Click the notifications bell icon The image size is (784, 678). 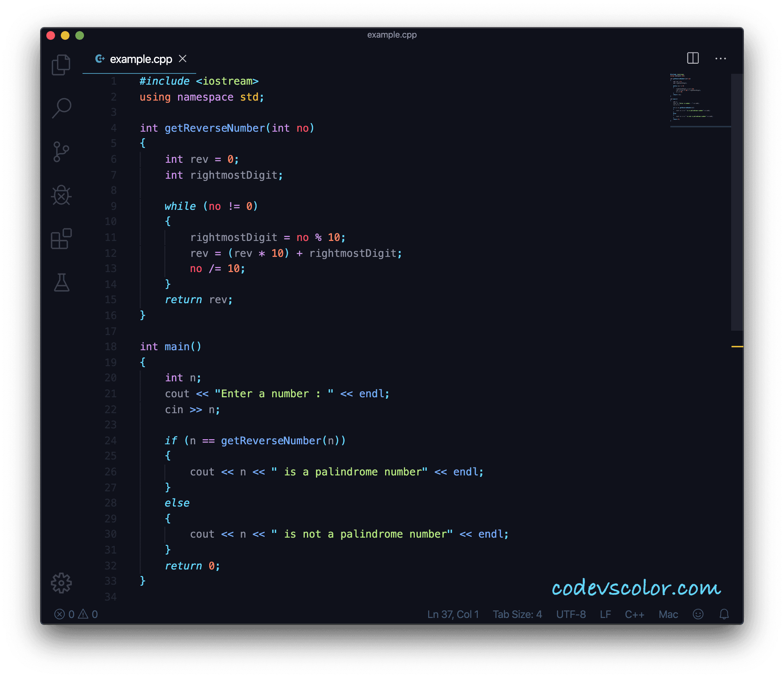[724, 614]
